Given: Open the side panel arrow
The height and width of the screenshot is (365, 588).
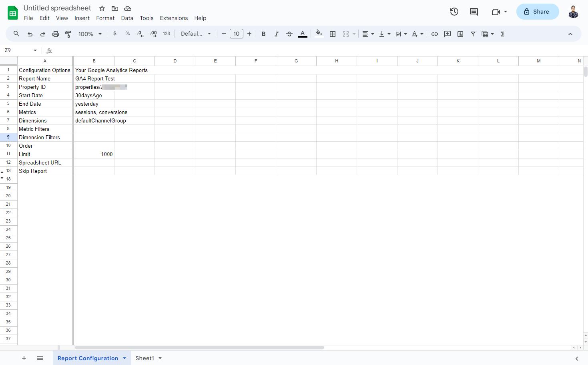Looking at the screenshot, I should [x=577, y=359].
